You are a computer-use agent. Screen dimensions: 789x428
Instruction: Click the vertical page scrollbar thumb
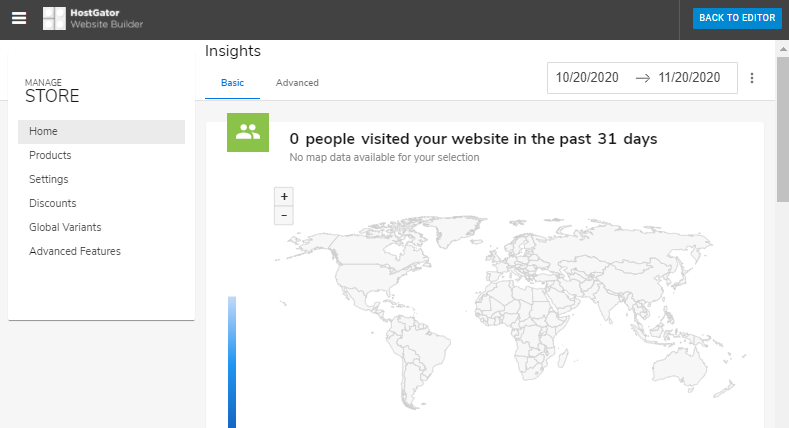tap(783, 129)
